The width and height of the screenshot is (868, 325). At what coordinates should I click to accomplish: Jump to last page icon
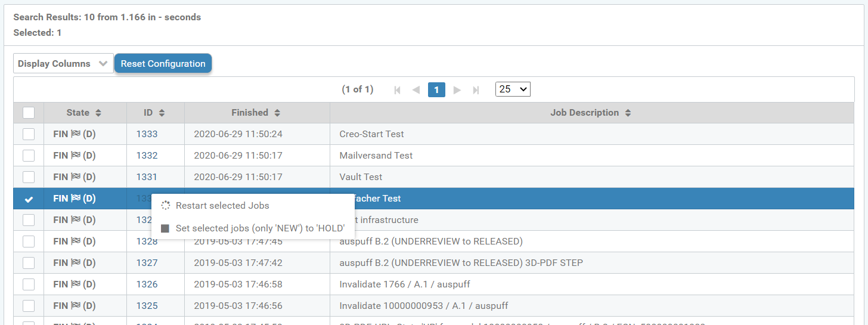(x=476, y=89)
